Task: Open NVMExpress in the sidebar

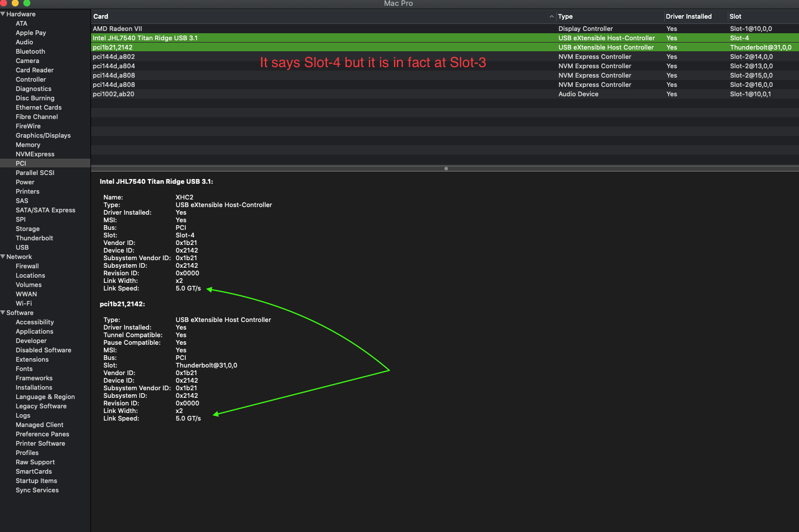Action: pos(35,154)
